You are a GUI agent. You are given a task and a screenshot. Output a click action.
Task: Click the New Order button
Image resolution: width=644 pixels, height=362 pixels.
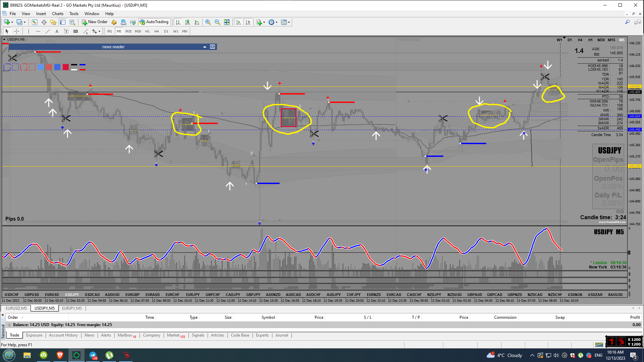tap(95, 22)
